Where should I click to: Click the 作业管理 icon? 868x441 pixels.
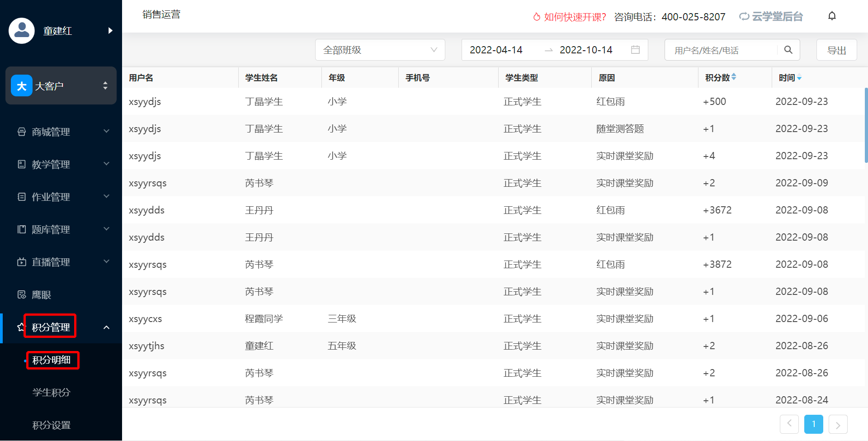(22, 197)
